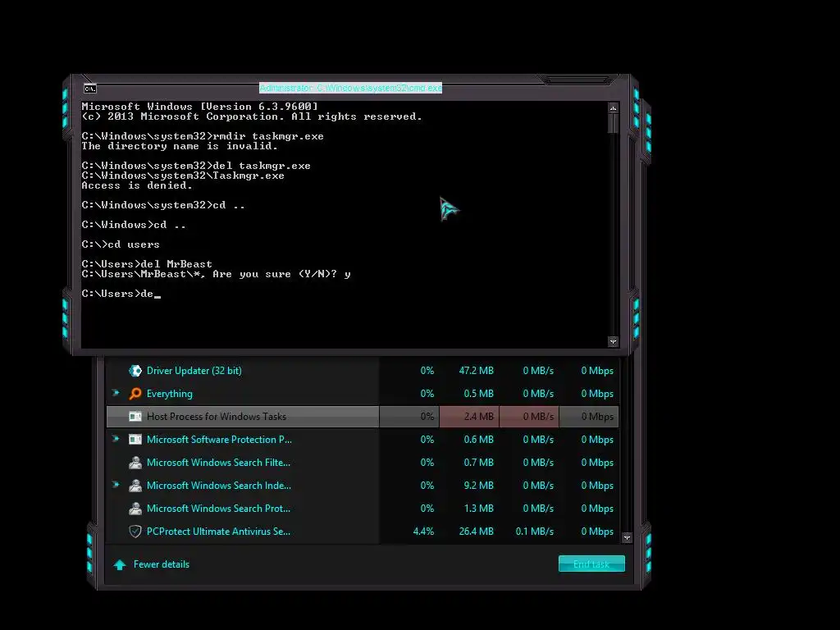This screenshot has width=840, height=630.
Task: Click Task Manager scroll-down arrow
Action: click(627, 537)
